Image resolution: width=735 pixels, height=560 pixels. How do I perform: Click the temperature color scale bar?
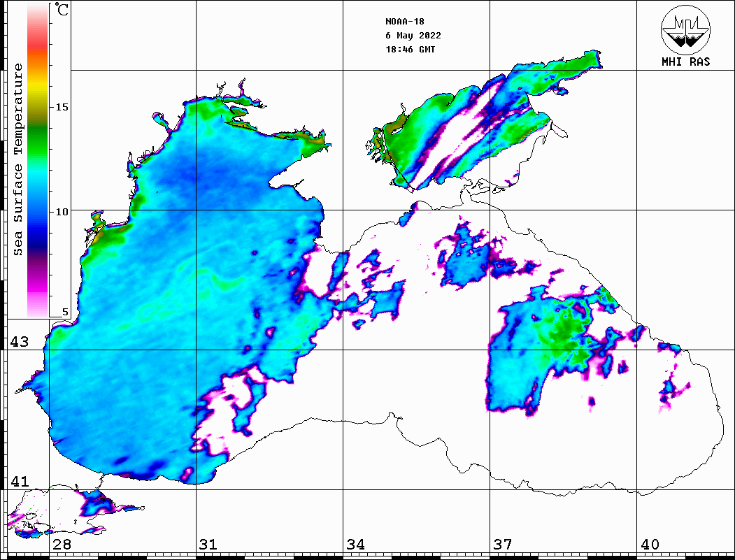point(38,160)
